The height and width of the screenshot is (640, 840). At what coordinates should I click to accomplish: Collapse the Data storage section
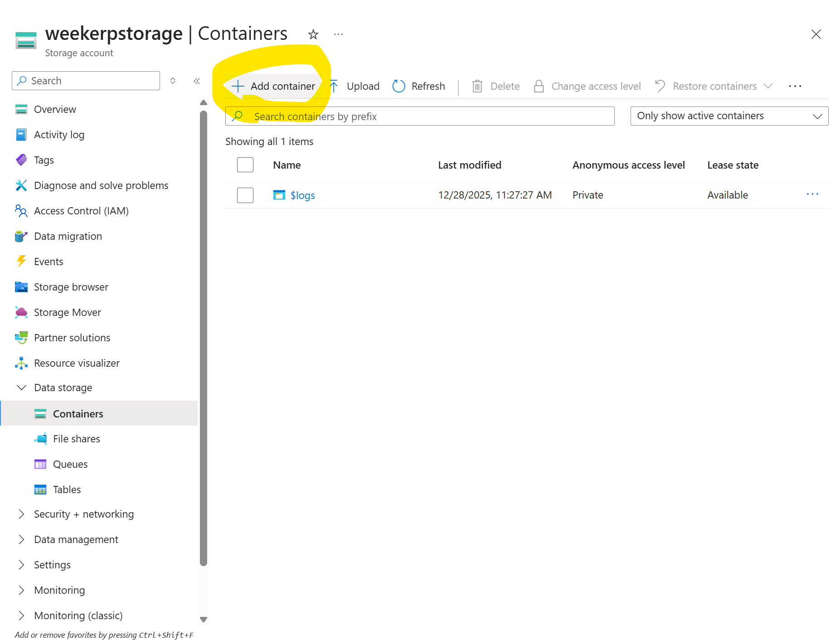point(21,388)
